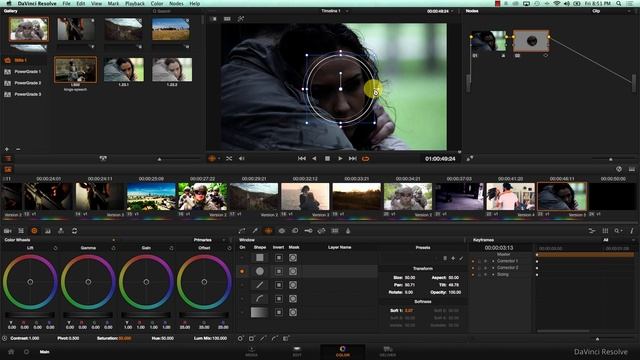Enable the polygon line window
Screen dimensions: 640x360
tap(242, 285)
